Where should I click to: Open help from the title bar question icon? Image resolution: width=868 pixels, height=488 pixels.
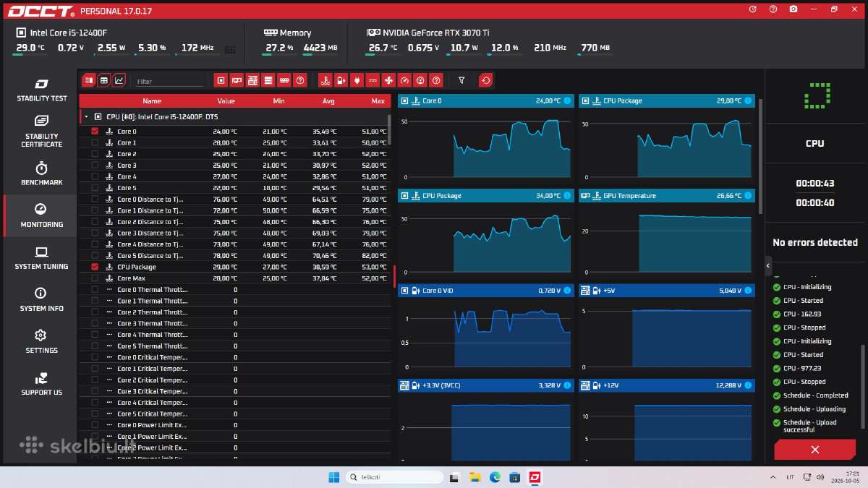tap(773, 9)
